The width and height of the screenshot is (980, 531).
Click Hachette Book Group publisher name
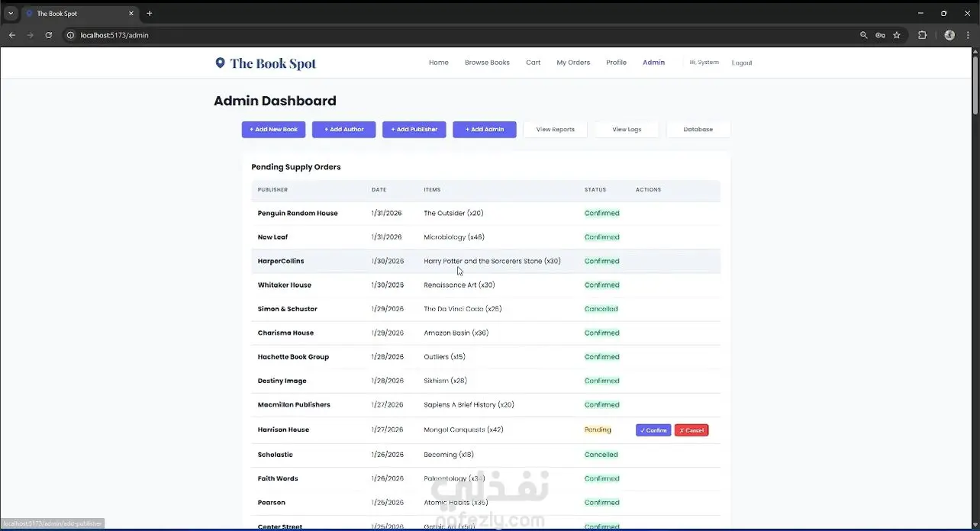point(293,357)
